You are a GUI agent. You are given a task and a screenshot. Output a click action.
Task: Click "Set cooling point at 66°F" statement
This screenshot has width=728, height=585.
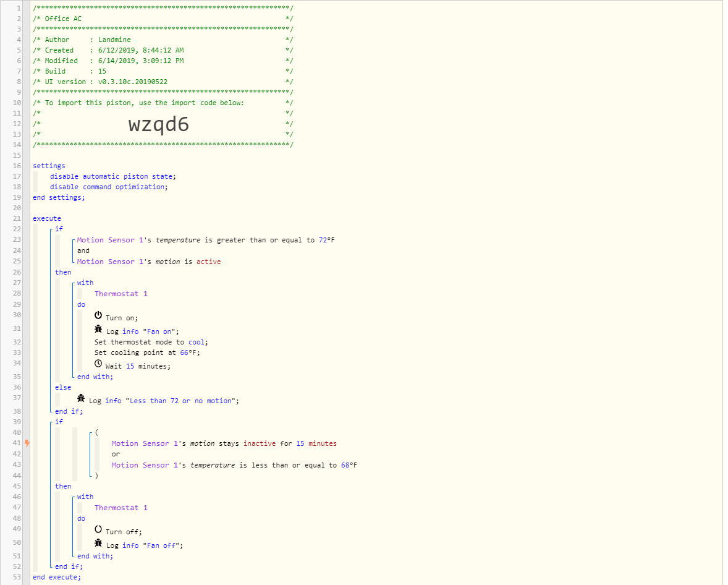coord(147,352)
